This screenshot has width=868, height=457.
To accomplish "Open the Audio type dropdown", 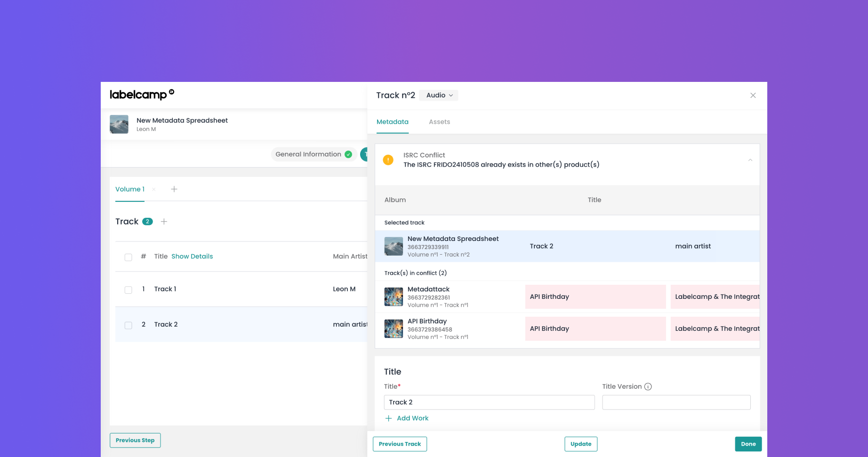I will click(439, 96).
